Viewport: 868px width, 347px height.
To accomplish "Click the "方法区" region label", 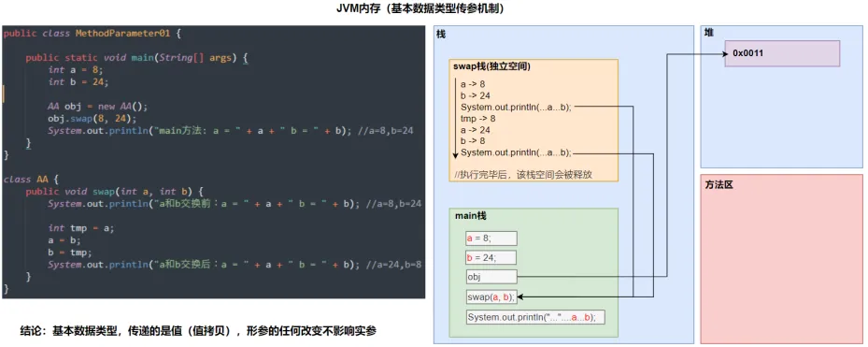I will (719, 184).
